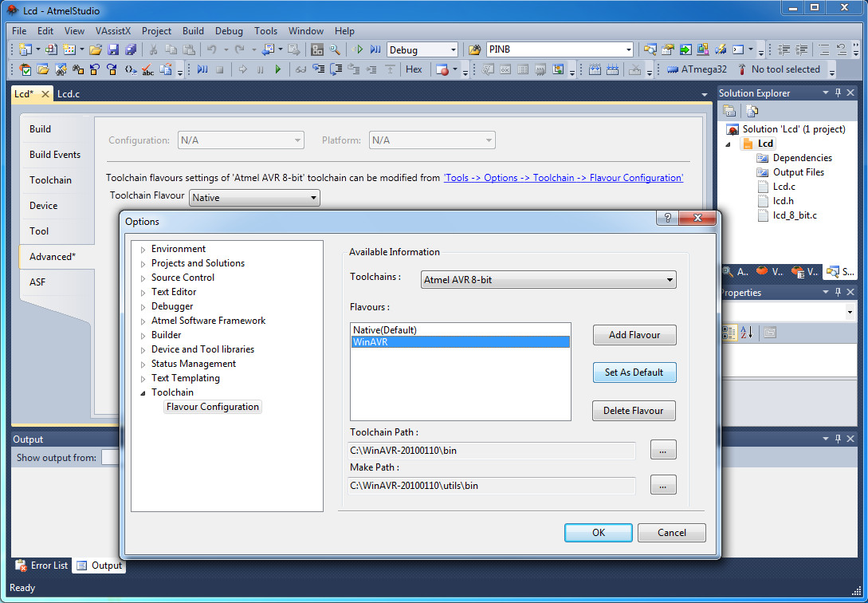Open the VAssistX menu
Viewport: 868px width, 603px height.
coord(113,31)
